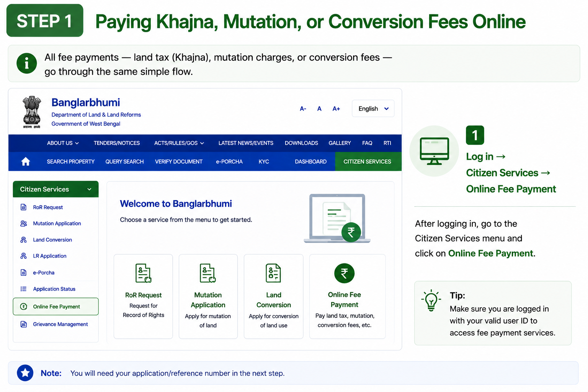Select QUERY SEARCH tab
This screenshot has width=588, height=392.
coord(124,162)
